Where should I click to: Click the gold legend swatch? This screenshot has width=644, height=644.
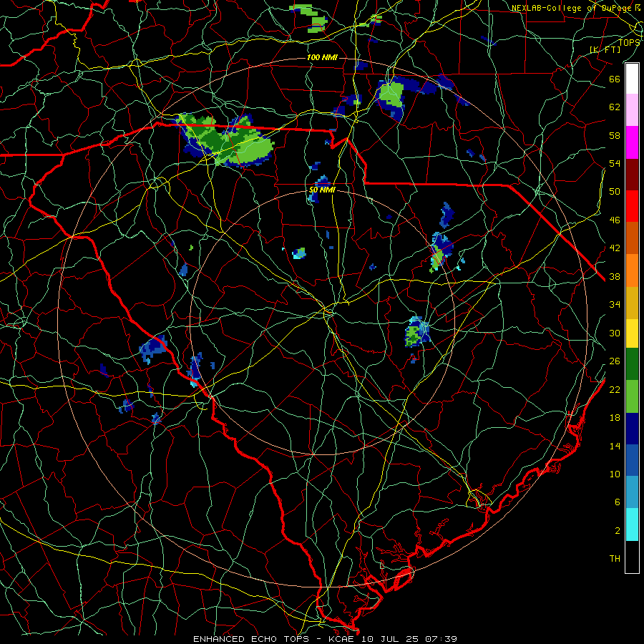632,303
